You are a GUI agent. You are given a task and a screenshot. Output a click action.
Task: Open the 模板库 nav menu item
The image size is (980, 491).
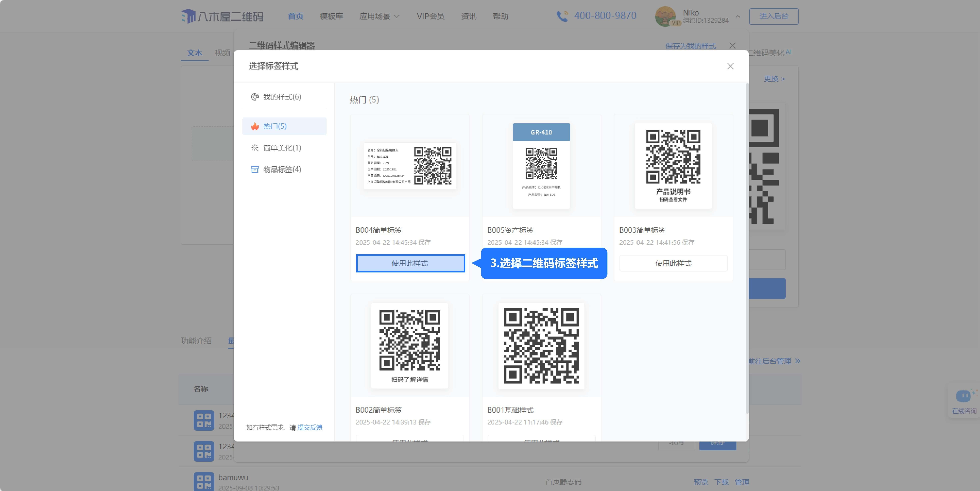coord(331,16)
